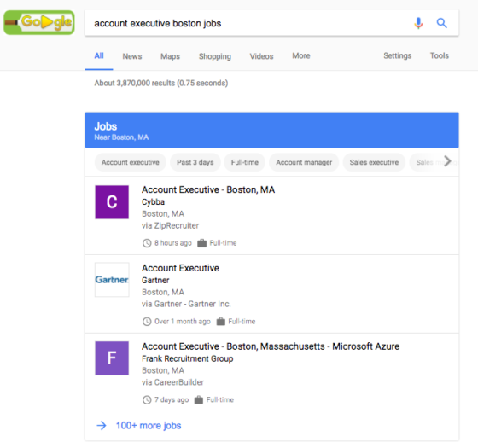Image resolution: width=478 pixels, height=448 pixels.
Task: Activate voice search microphone icon
Action: (418, 23)
